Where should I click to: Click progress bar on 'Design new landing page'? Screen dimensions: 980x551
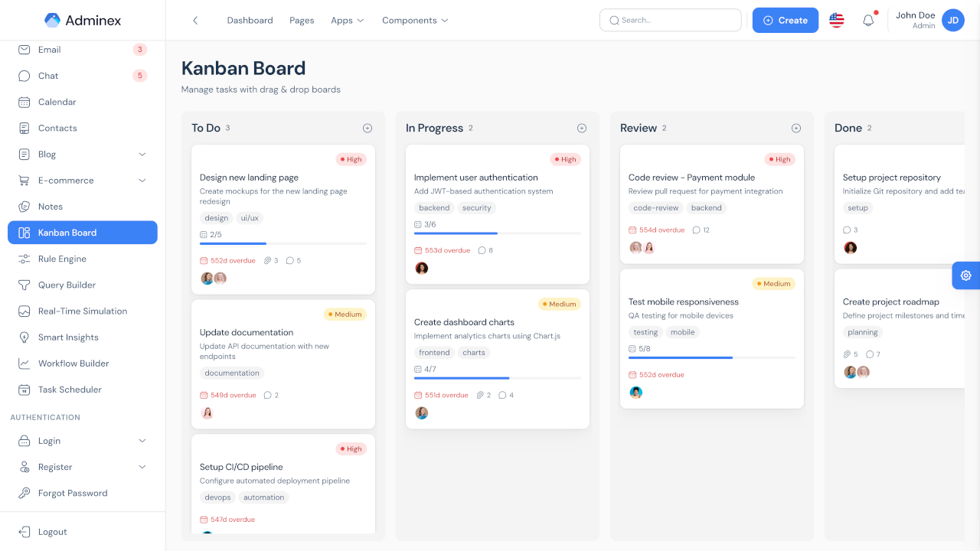pyautogui.click(x=283, y=243)
